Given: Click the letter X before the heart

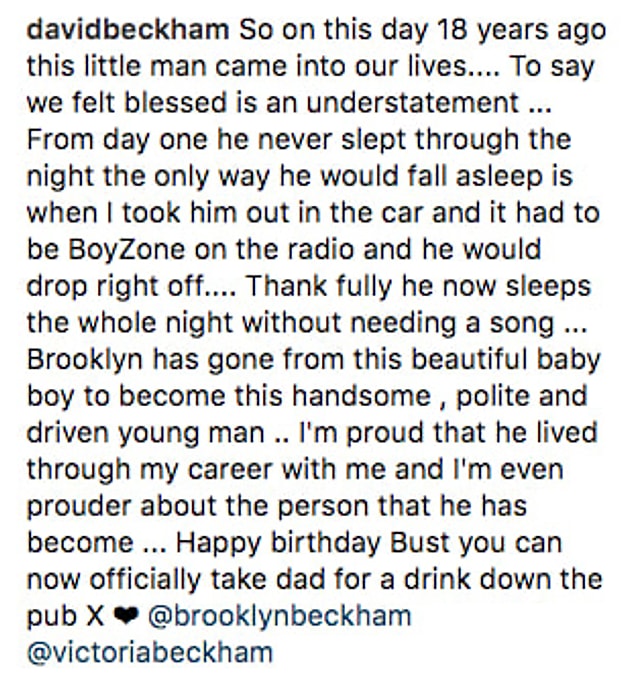Looking at the screenshot, I should tap(95, 617).
